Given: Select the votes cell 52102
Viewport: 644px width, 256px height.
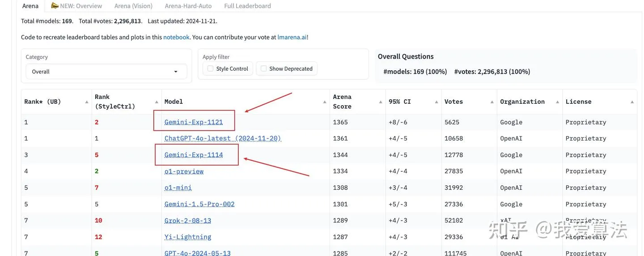Looking at the screenshot, I should click(453, 221).
